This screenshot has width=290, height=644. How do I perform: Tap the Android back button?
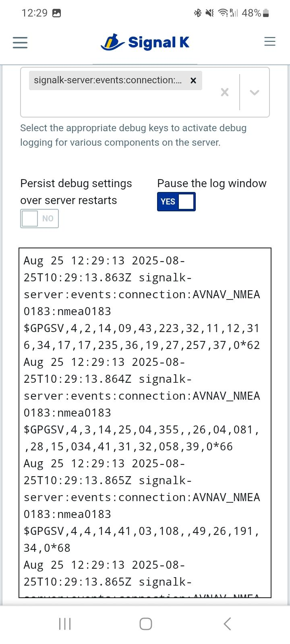227,624
